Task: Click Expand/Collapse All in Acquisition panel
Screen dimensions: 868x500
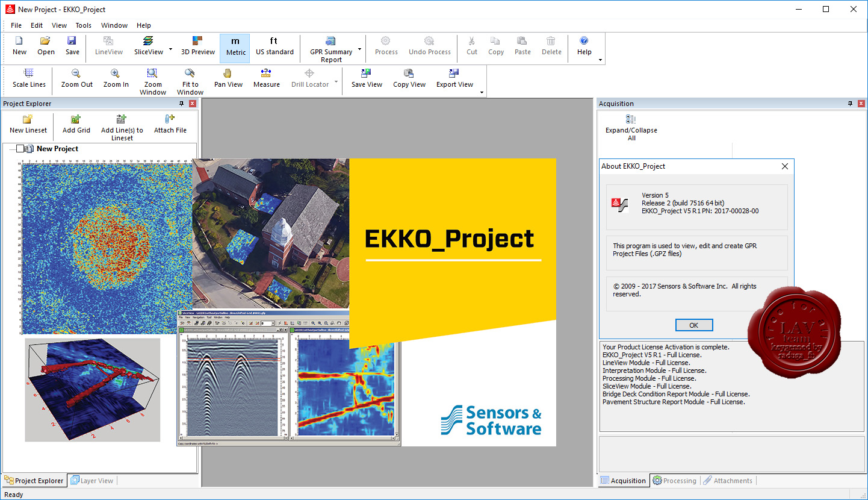Action: coord(631,127)
